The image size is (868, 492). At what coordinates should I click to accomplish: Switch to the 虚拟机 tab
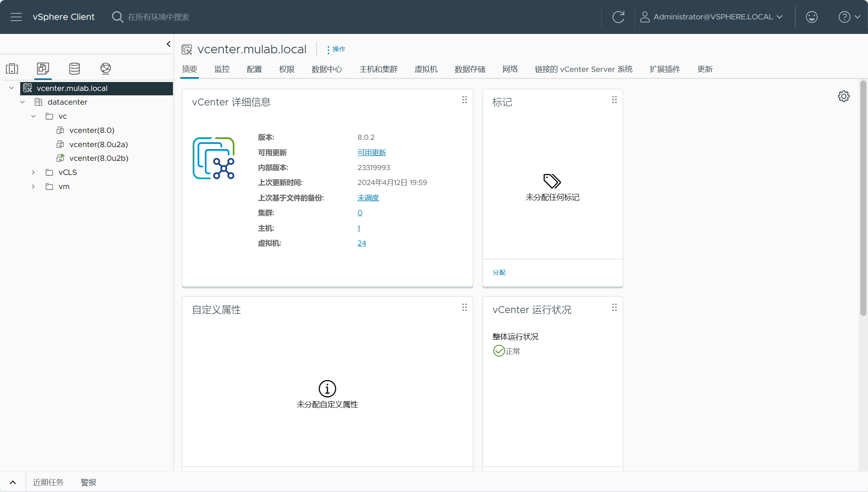(426, 69)
